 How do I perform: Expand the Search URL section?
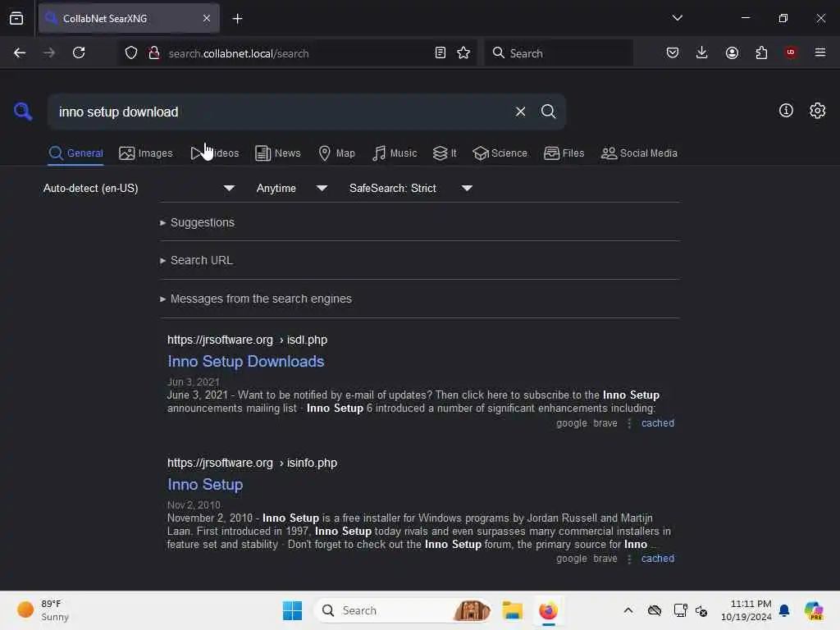tap(196, 260)
